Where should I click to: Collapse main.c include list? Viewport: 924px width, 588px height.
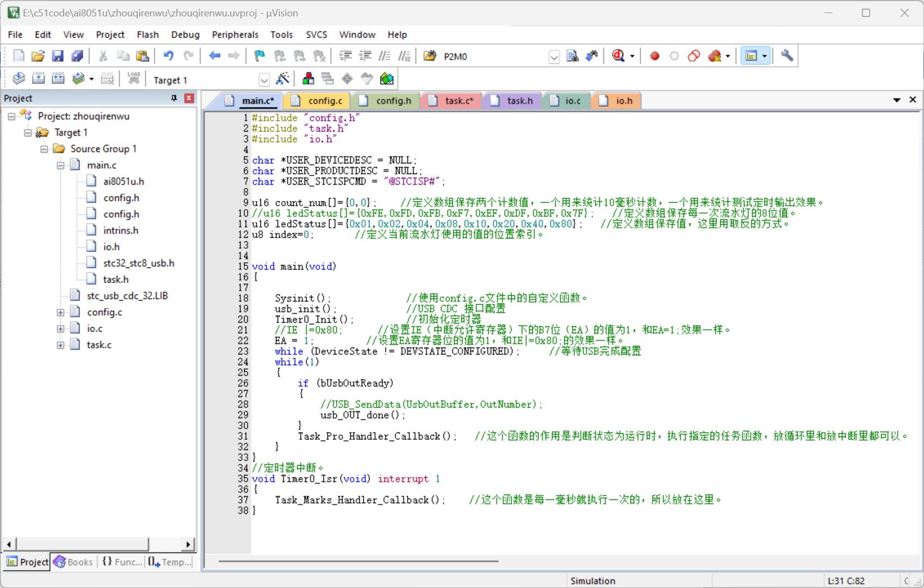coord(60,166)
